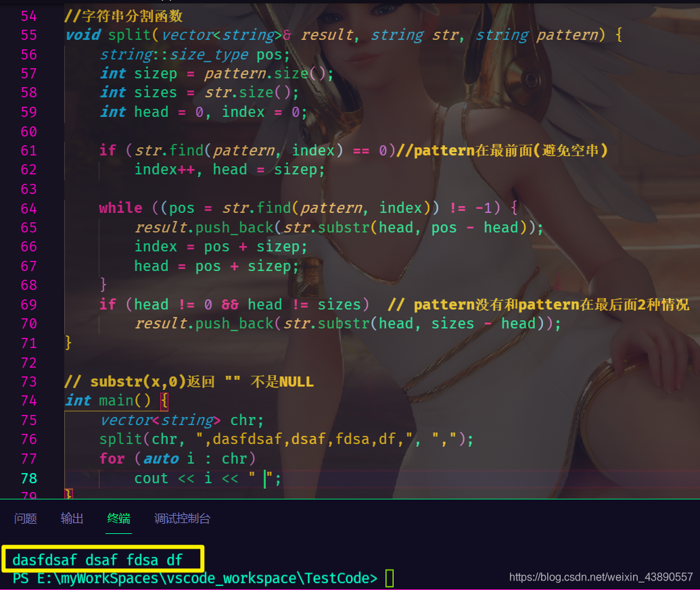Screen dimensions: 700x590
Task: Click the for keyword on line 77
Action: tap(112, 458)
